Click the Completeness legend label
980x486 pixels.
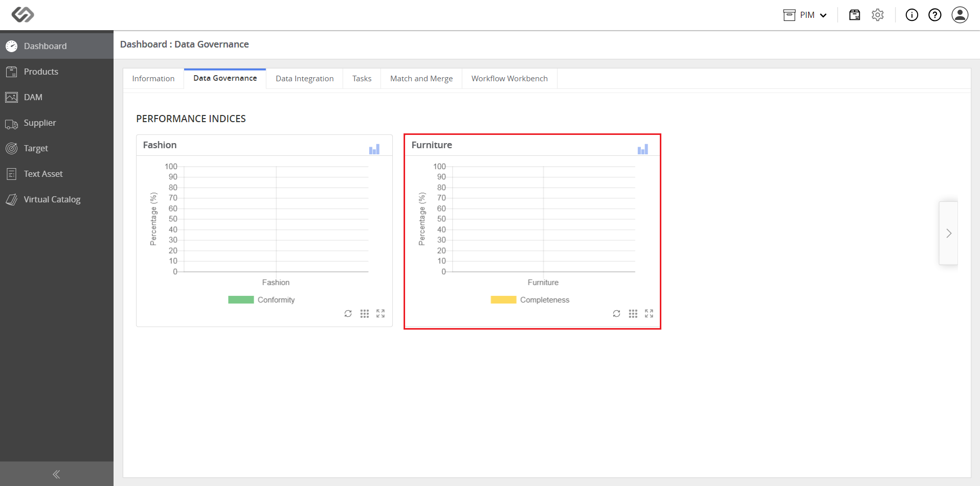(x=545, y=300)
